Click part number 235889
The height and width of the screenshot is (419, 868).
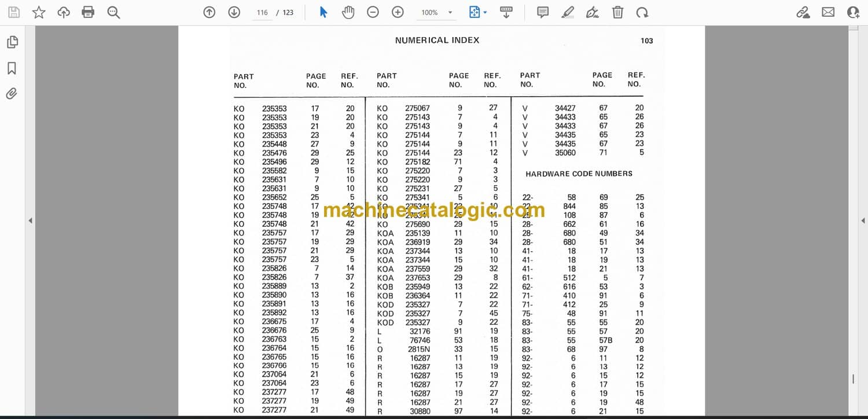(x=274, y=286)
